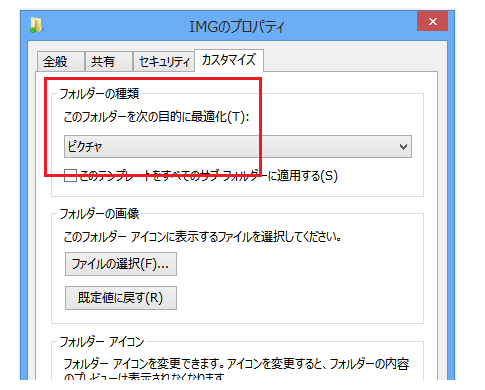Click the このフォルダー アイコンに表示するファイル instruction text
Image resolution: width=485 pixels, height=390 pixels.
[202, 237]
